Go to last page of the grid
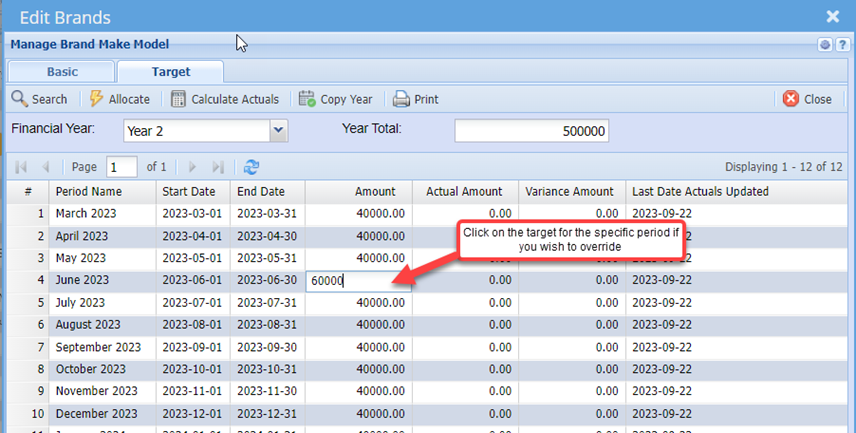The height and width of the screenshot is (433, 856). (x=219, y=167)
